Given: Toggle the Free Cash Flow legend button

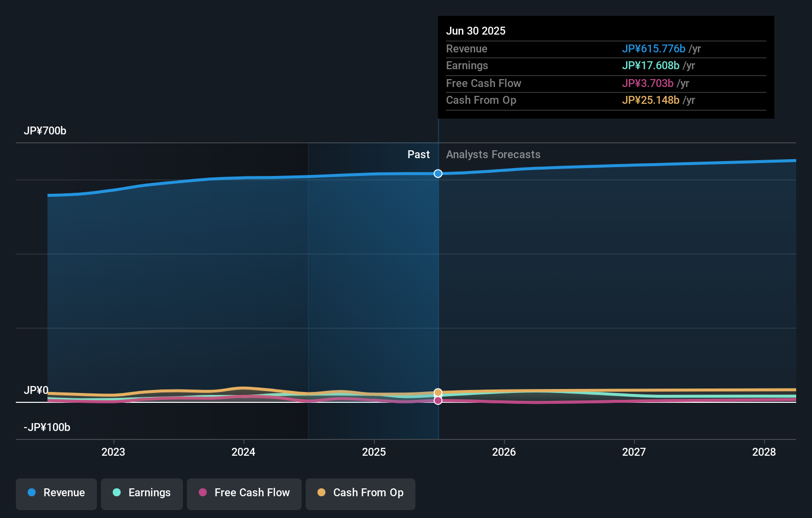Looking at the screenshot, I should click(x=244, y=494).
